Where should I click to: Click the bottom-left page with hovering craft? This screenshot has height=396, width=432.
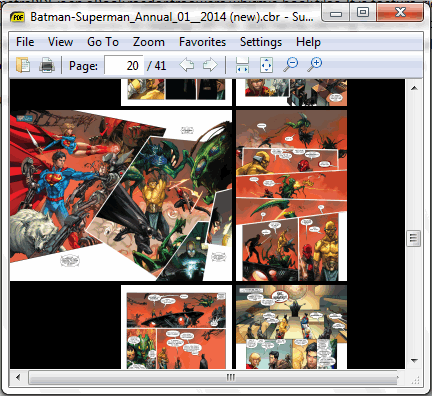(176, 327)
